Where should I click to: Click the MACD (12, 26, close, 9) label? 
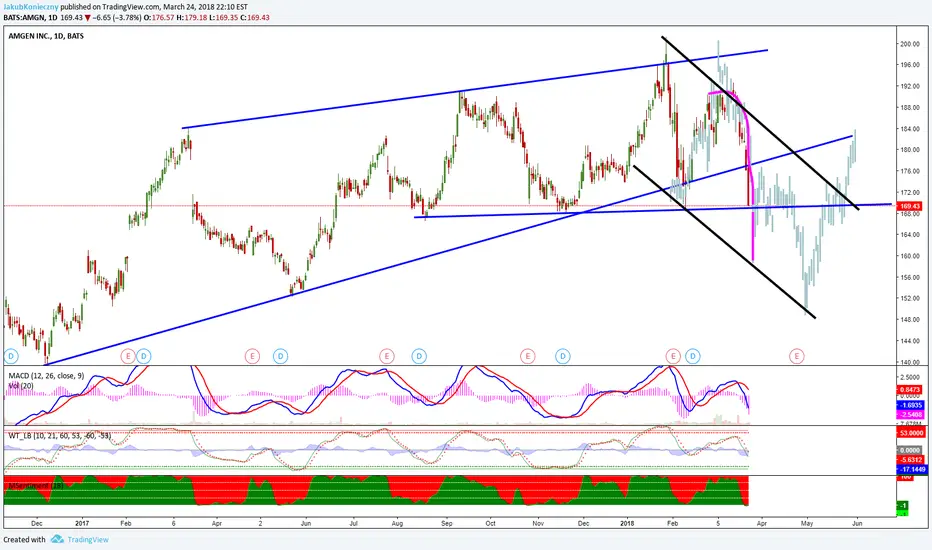(46, 376)
